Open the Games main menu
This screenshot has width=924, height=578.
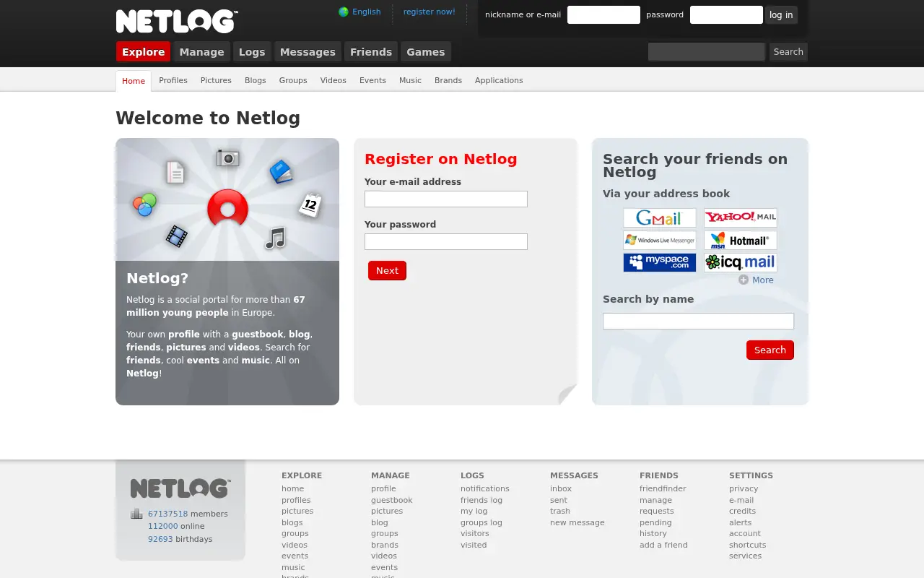tap(426, 51)
